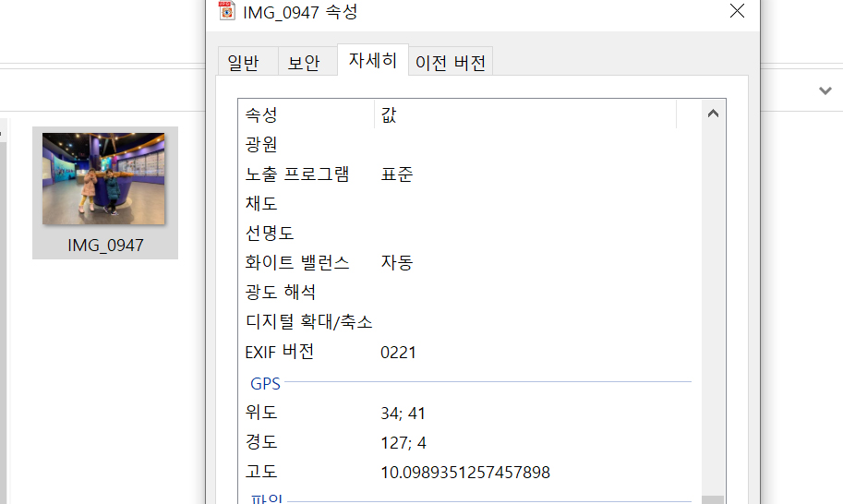Select the 위도 property row
The width and height of the screenshot is (843, 504).
click(x=468, y=413)
